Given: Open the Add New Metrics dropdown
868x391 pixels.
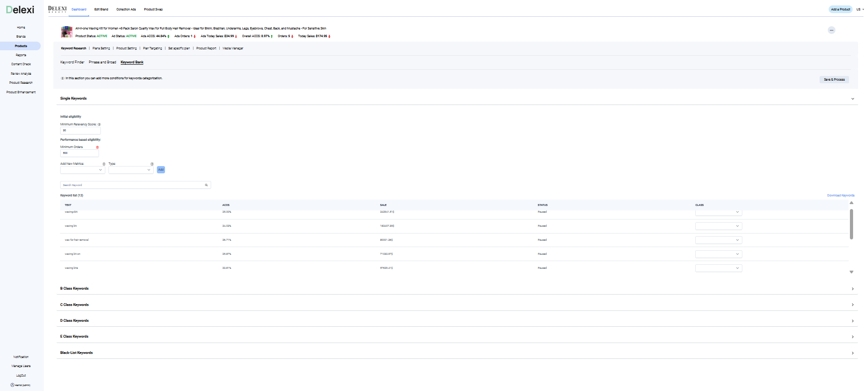Looking at the screenshot, I should [82, 170].
